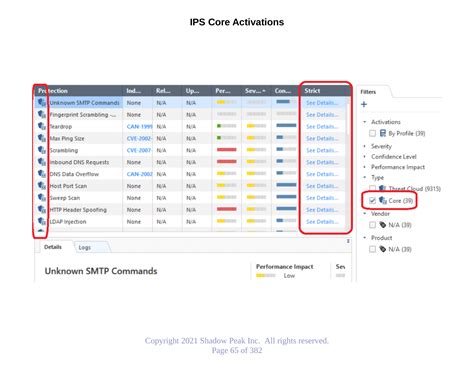Sort by the Protection column header

tap(79, 91)
